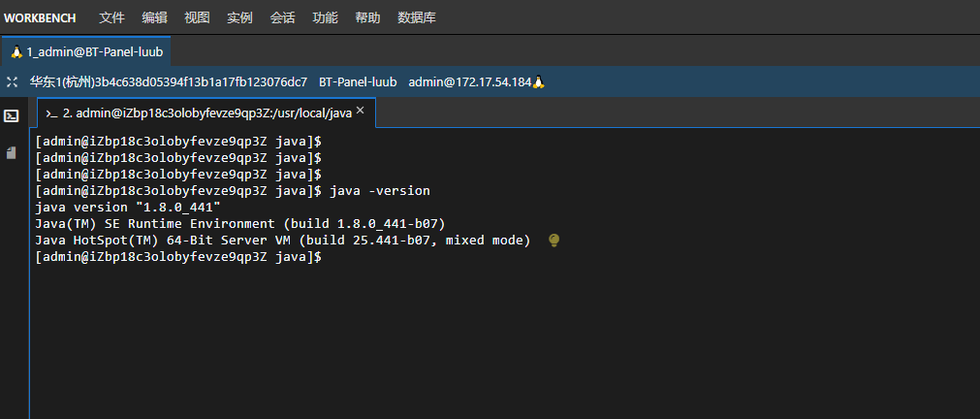The image size is (980, 419).
Task: Select terminal tab 2. admin@iZbp18c3olobyfevze9qp3Z
Action: (x=206, y=113)
